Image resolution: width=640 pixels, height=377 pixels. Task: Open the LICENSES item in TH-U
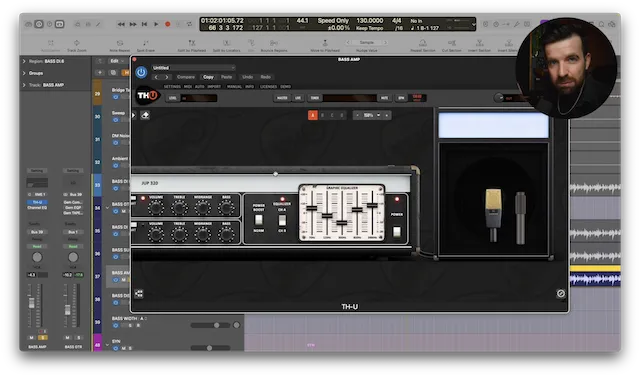[269, 86]
